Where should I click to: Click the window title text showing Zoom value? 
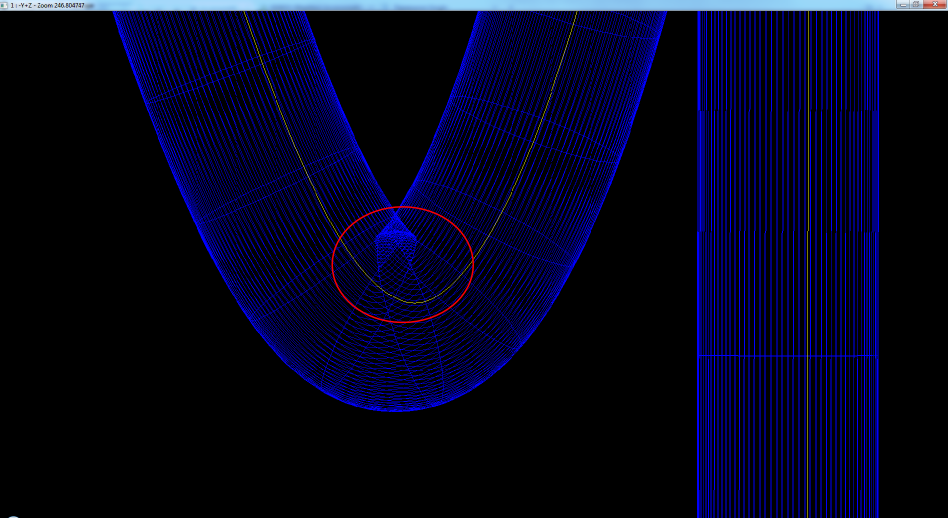50,5
